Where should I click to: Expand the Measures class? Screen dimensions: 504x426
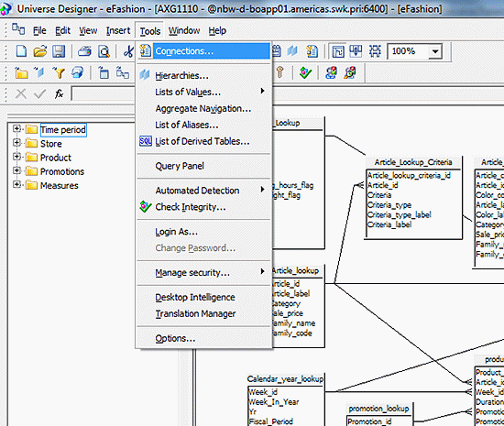click(x=16, y=184)
